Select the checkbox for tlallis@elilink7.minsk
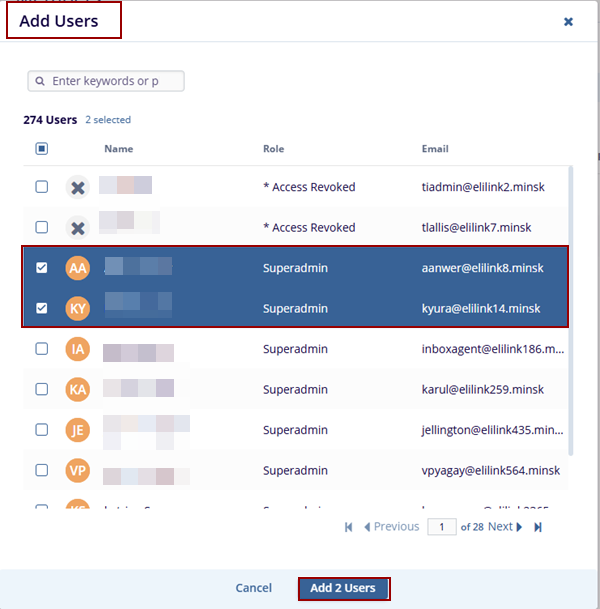The width and height of the screenshot is (600, 609). pos(41,227)
